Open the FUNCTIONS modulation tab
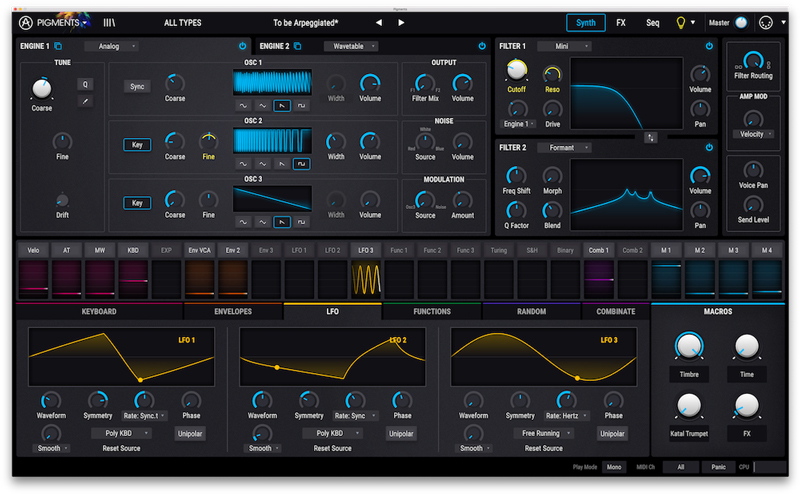Screen dimensions: 800x494 click(432, 311)
